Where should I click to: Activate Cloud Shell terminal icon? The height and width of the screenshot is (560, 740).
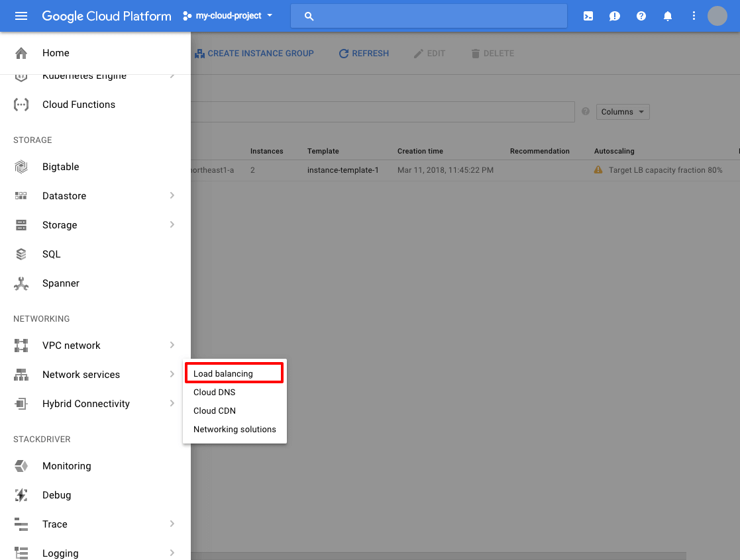(588, 16)
